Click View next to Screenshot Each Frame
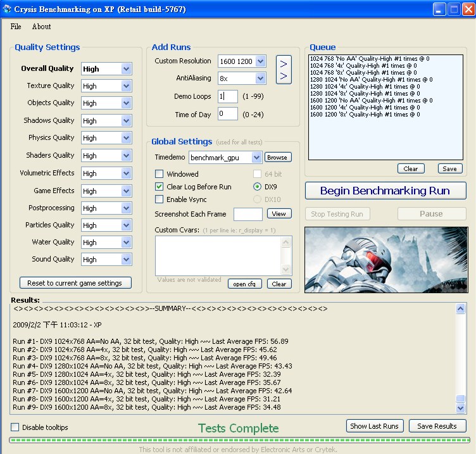The width and height of the screenshot is (476, 454). [279, 213]
